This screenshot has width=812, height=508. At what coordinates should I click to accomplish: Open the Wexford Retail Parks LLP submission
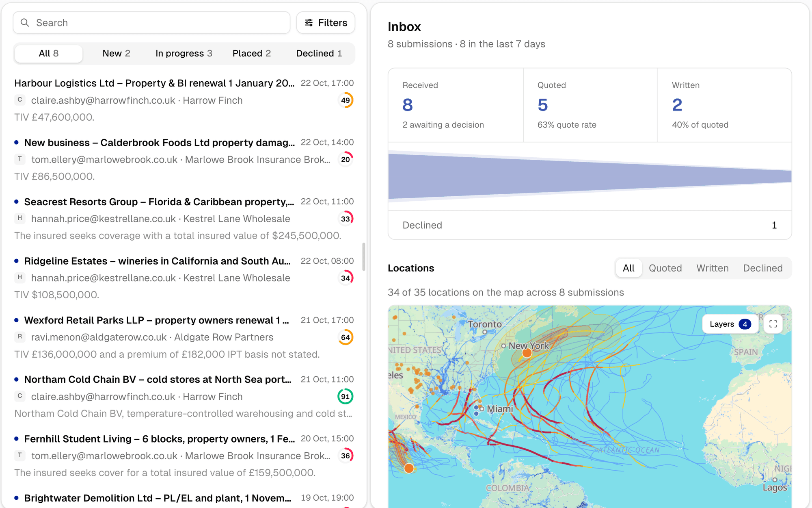pos(184,337)
